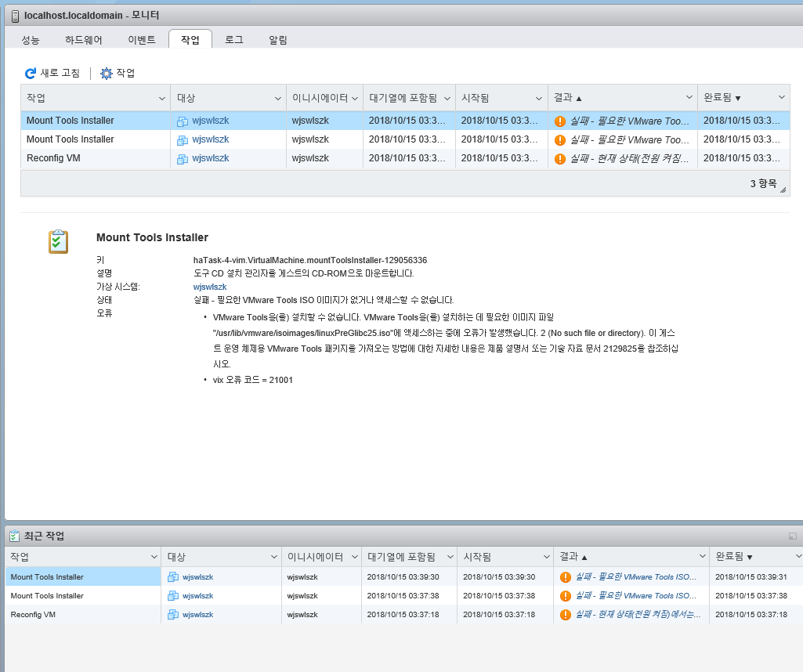The image size is (803, 672).
Task: Select first Mount Tools Installer task row
Action: coord(405,121)
